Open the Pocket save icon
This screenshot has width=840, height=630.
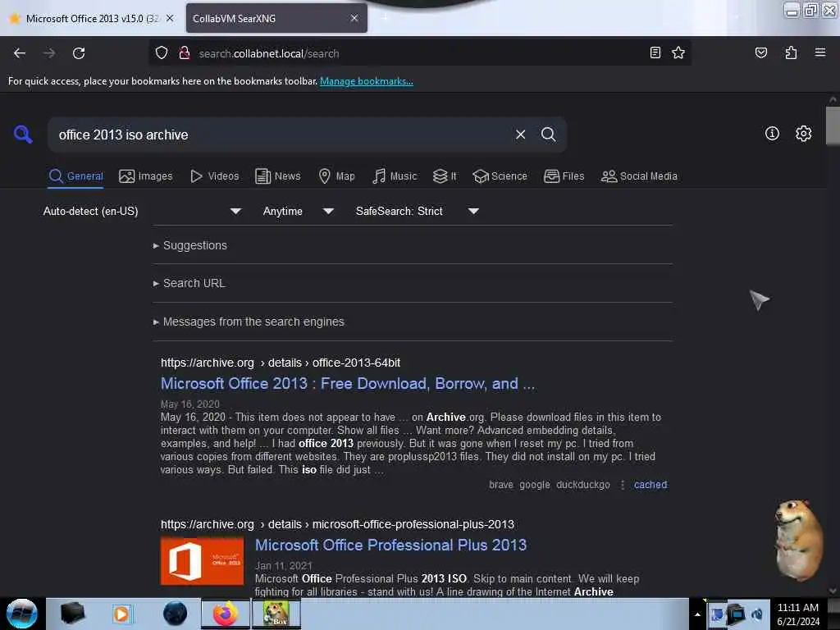[x=760, y=52]
